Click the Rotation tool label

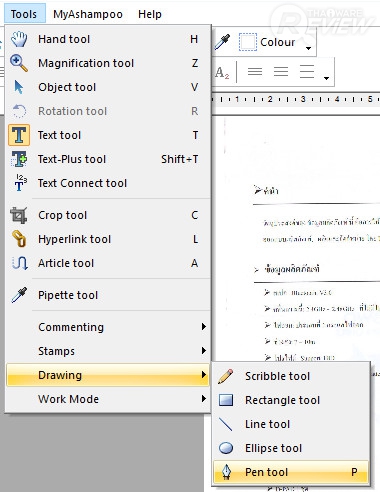(x=73, y=111)
